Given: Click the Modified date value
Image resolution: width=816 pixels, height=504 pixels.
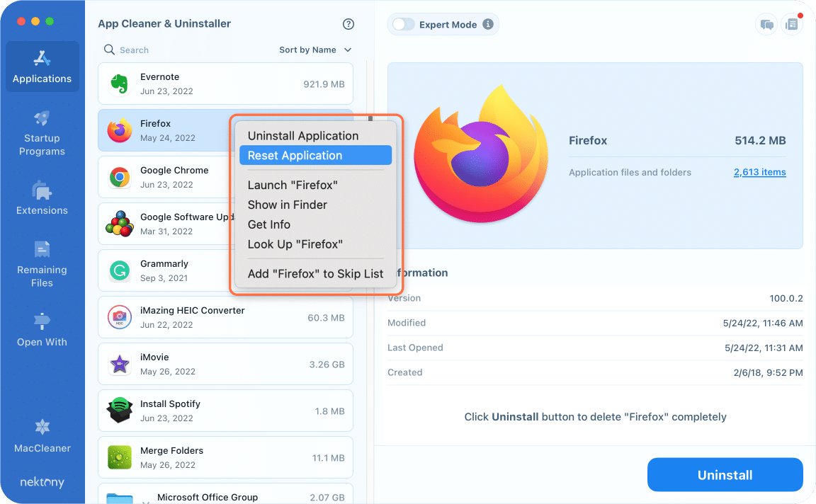Looking at the screenshot, I should click(x=762, y=323).
